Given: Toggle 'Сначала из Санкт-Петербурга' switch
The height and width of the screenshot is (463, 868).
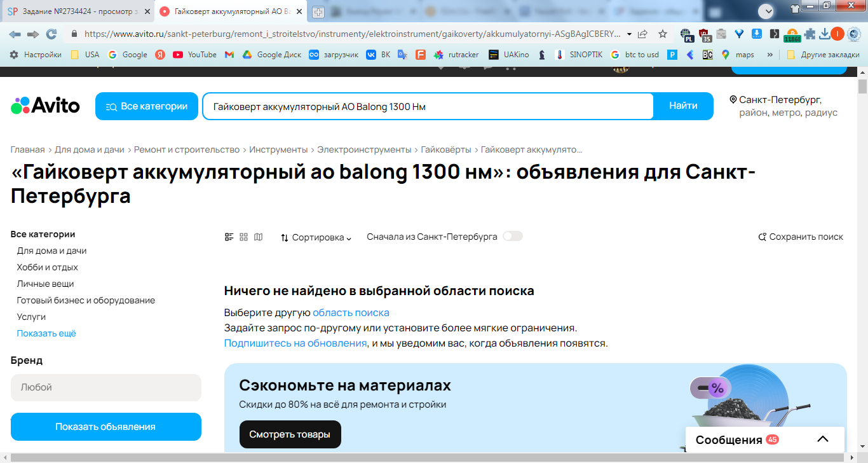Looking at the screenshot, I should click(x=513, y=237).
